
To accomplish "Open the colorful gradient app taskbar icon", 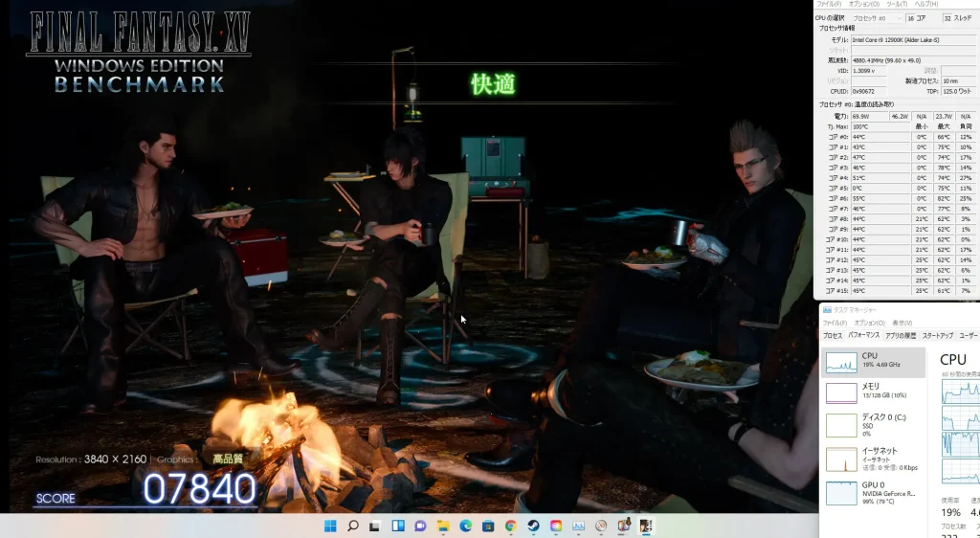I will coord(556,527).
